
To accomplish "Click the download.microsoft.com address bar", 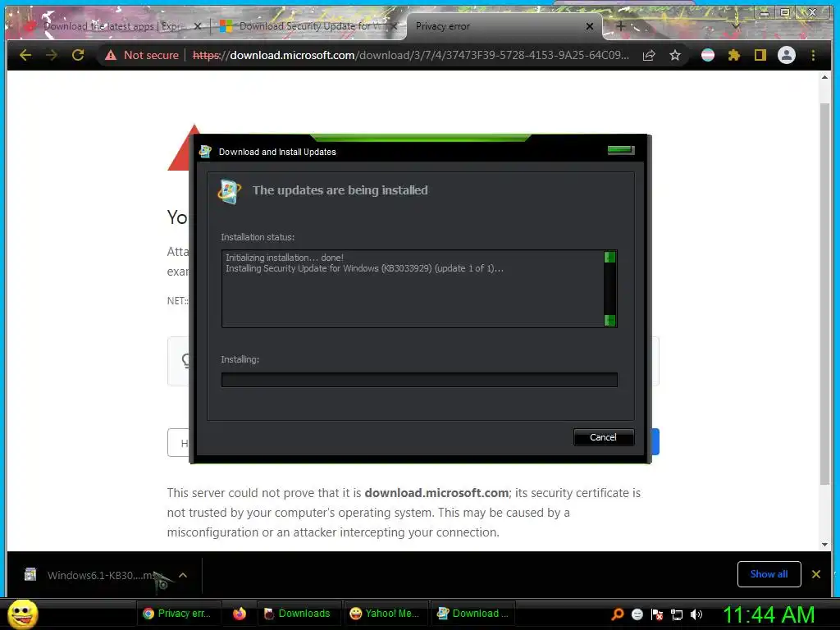I will click(411, 55).
